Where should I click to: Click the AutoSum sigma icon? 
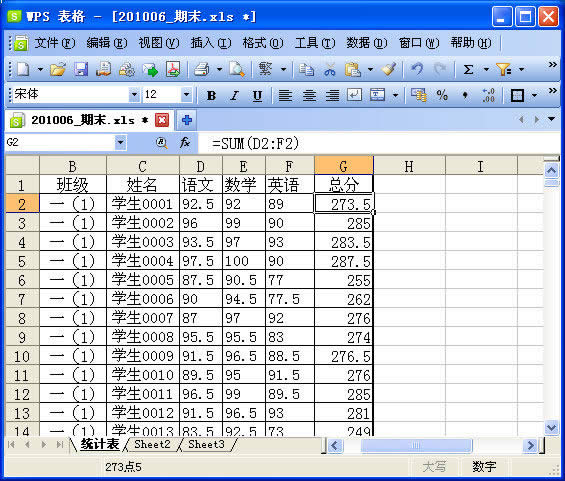[x=468, y=69]
